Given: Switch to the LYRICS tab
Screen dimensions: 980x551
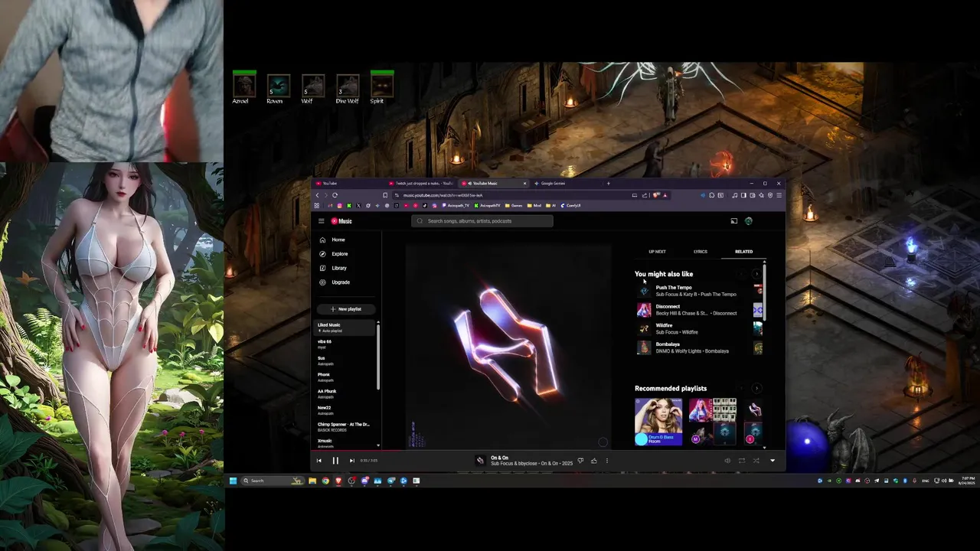Looking at the screenshot, I should [x=701, y=252].
